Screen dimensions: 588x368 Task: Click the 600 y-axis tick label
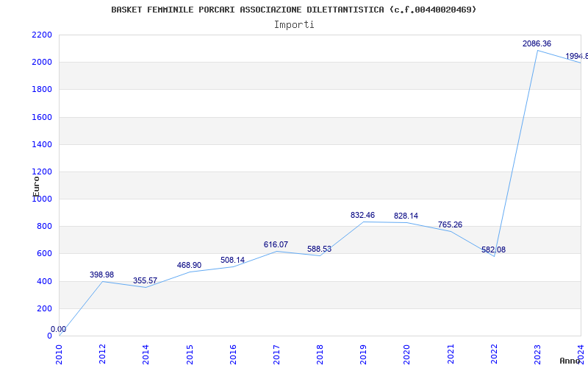point(45,254)
